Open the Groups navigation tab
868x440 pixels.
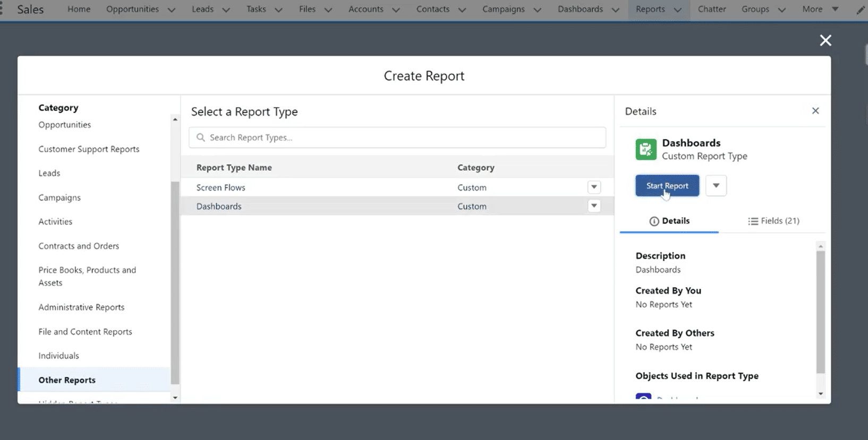(755, 9)
